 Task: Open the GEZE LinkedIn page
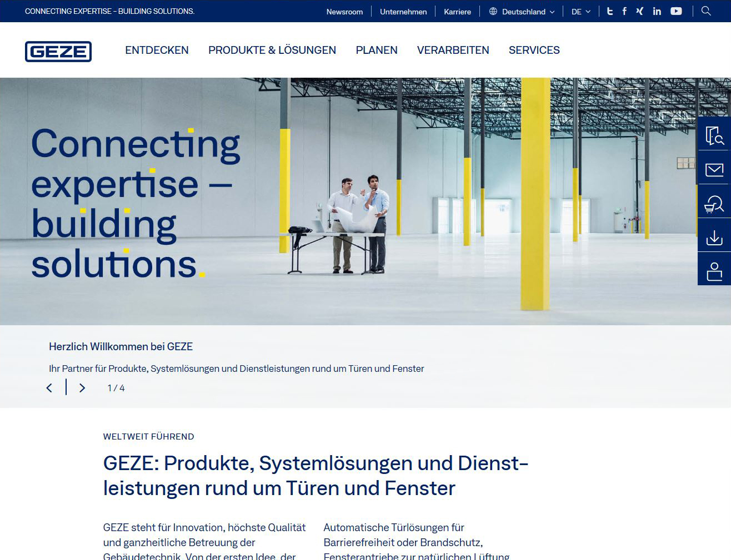pyautogui.click(x=657, y=11)
